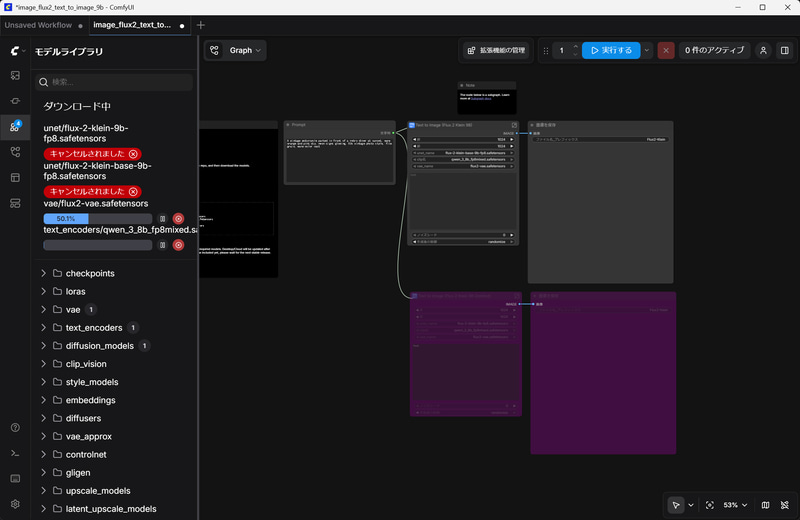The image size is (800, 520).
Task: Open the queue history sidebar icon
Action: point(15,76)
